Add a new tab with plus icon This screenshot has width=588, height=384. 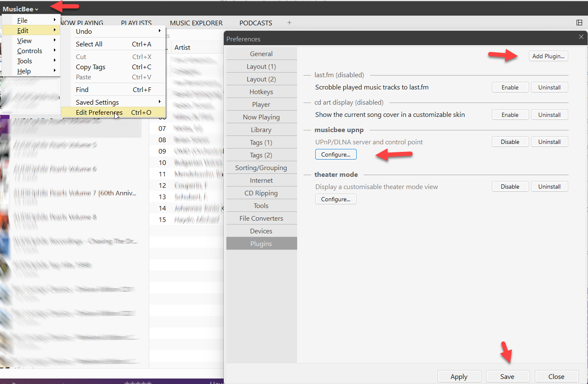point(289,23)
